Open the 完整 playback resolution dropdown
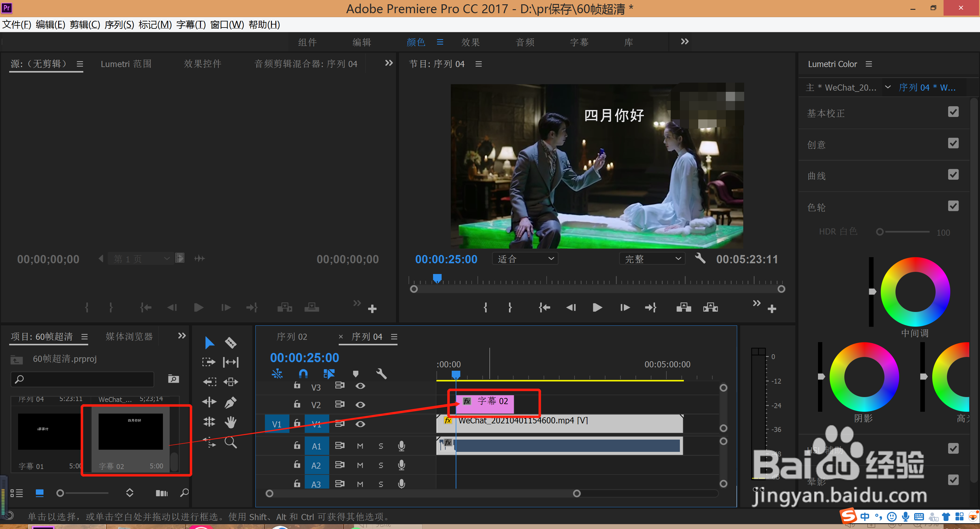Screen dimensions: 980x529 pyautogui.click(x=652, y=259)
